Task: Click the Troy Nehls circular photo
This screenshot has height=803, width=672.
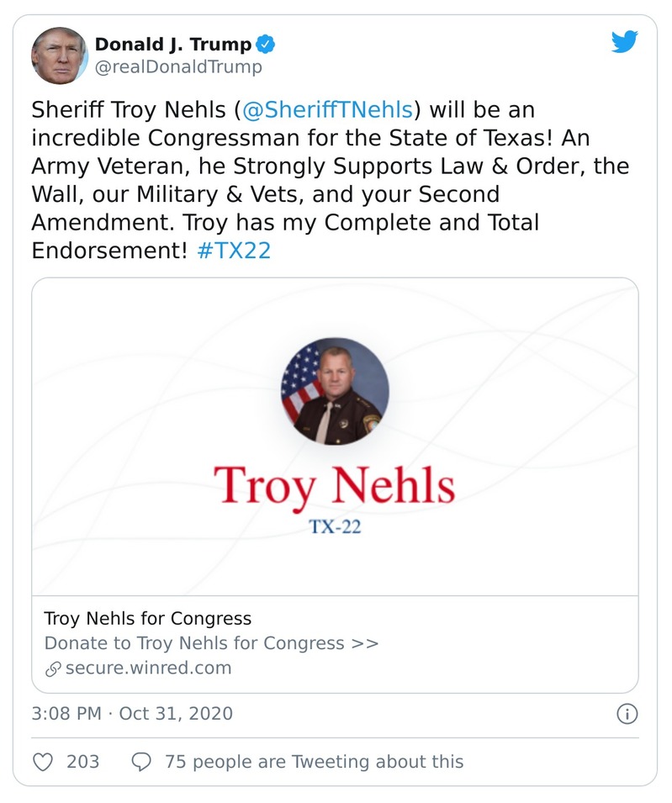Action: click(335, 391)
